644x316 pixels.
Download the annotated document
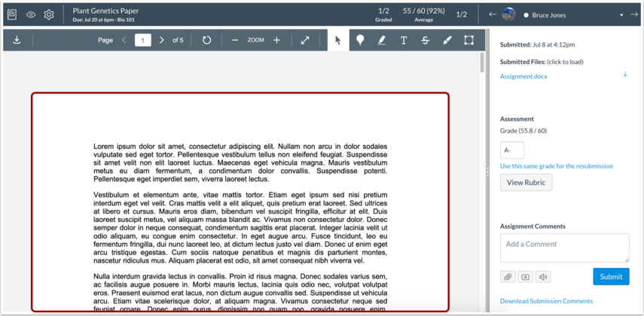coord(17,40)
